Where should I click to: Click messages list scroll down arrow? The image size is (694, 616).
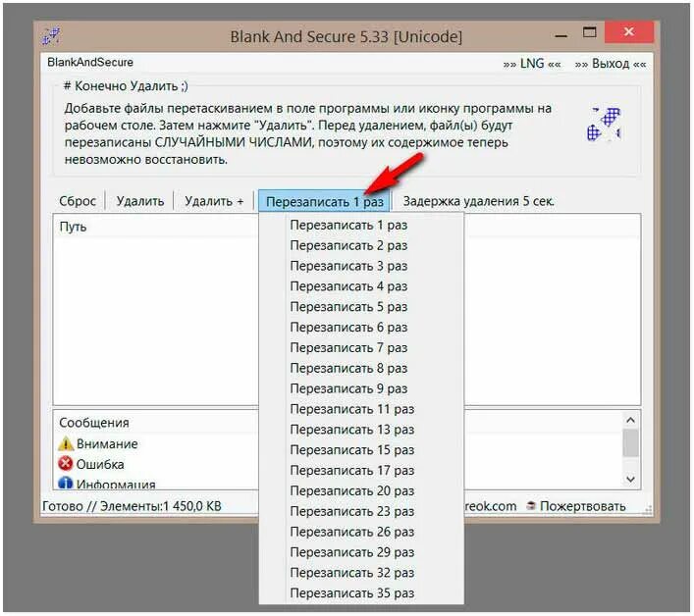coord(631,479)
